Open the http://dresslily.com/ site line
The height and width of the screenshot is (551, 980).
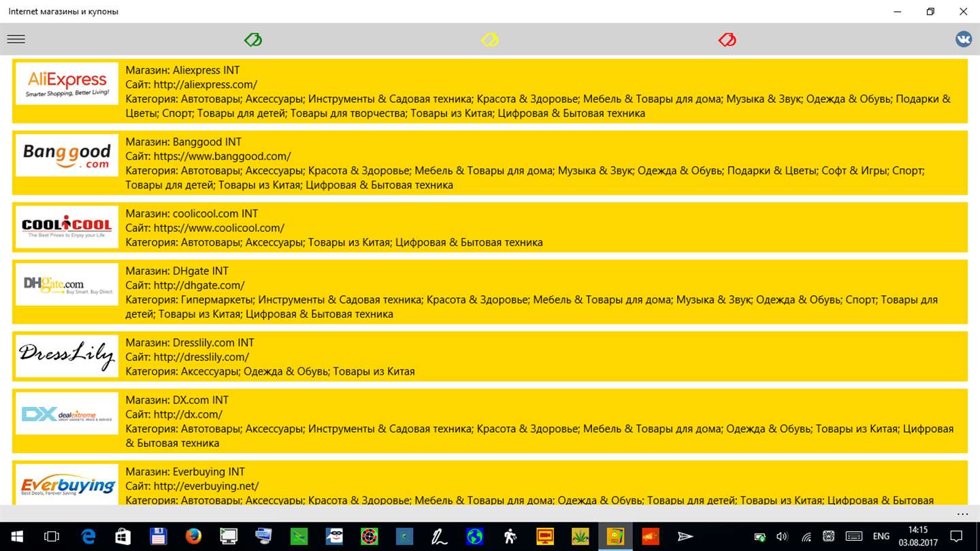pos(187,356)
